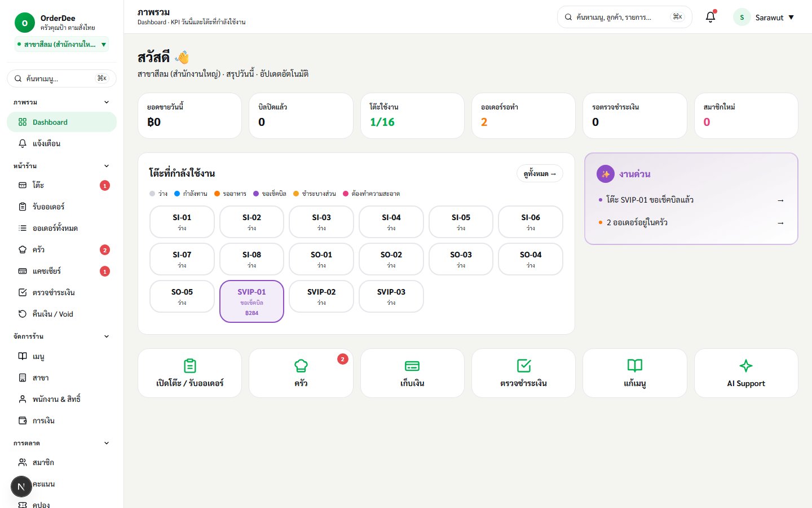The width and height of the screenshot is (812, 508).
Task: Click the check icon on ตรวจชำระเงิน shortcut
Action: [524, 366]
